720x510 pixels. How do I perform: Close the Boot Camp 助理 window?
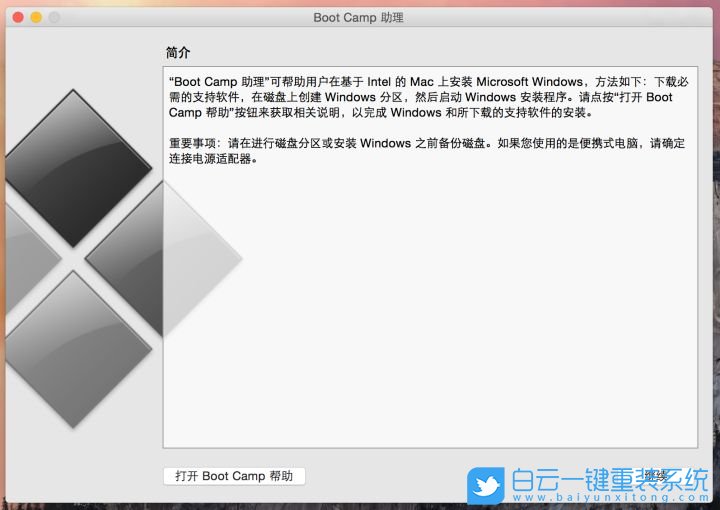(x=18, y=18)
